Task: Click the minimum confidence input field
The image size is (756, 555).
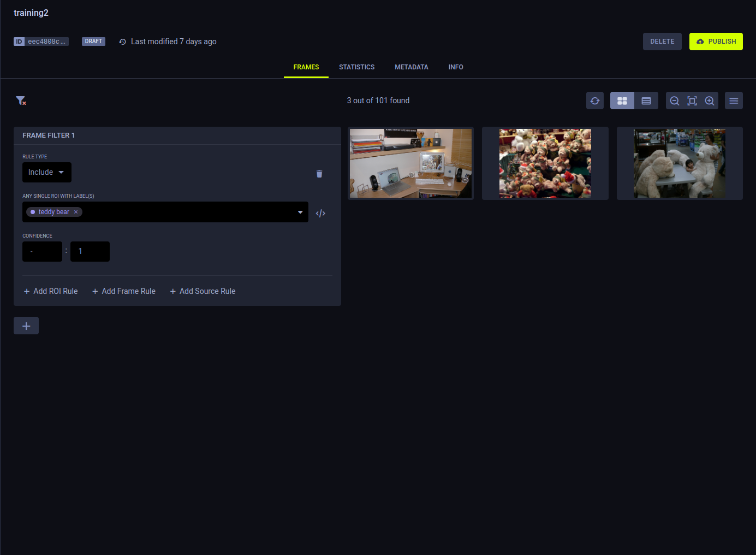Action: (42, 251)
